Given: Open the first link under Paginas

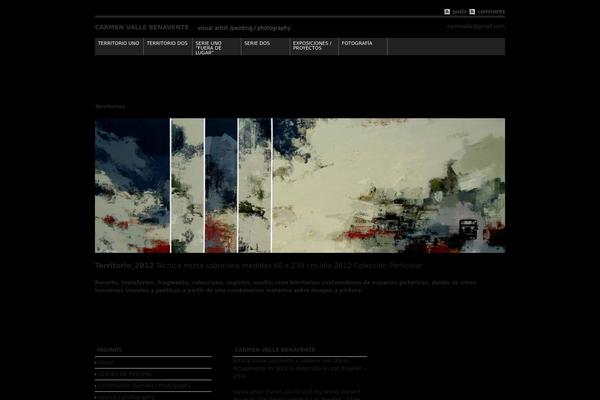Looking at the screenshot, I should click(x=106, y=362).
